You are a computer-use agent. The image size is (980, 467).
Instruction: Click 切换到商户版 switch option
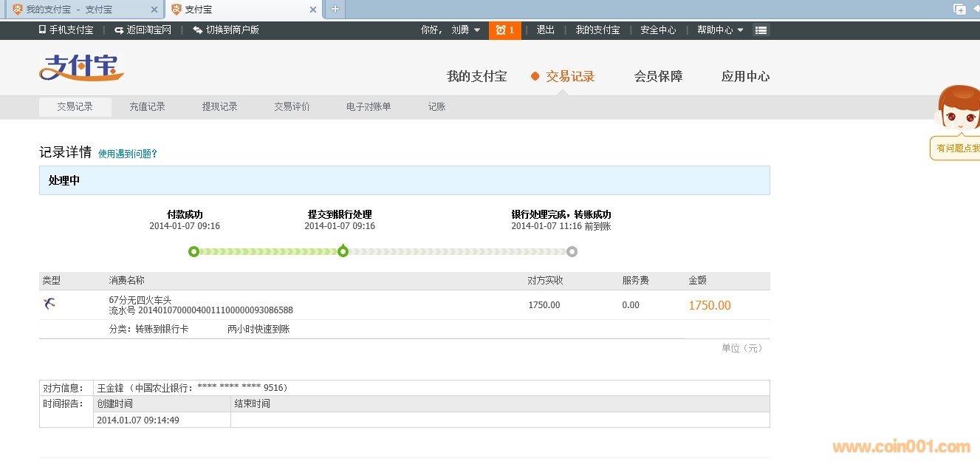226,30
